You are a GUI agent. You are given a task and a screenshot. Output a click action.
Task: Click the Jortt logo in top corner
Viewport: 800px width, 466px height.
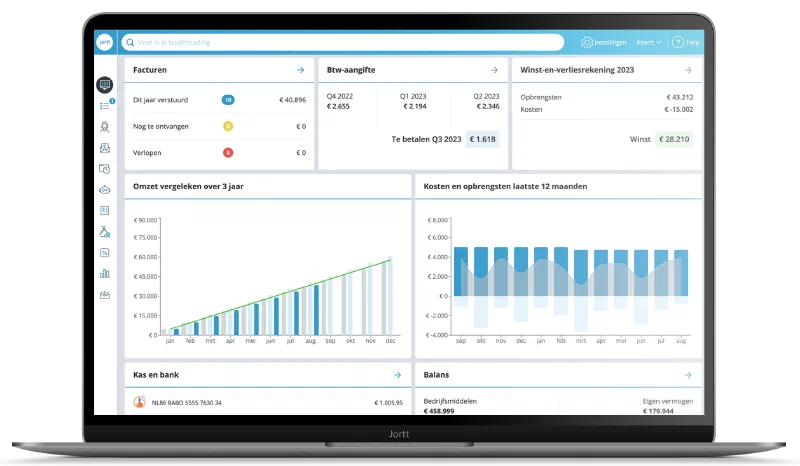click(105, 42)
